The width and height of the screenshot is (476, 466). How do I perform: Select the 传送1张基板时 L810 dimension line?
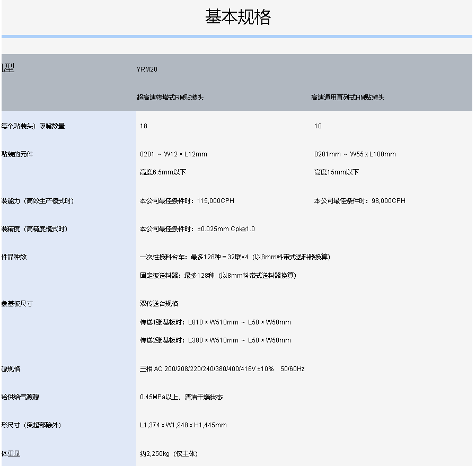coord(216,322)
